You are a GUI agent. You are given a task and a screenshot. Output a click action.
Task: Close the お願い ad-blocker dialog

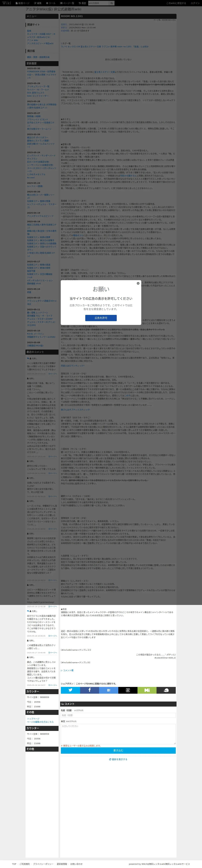point(138,283)
